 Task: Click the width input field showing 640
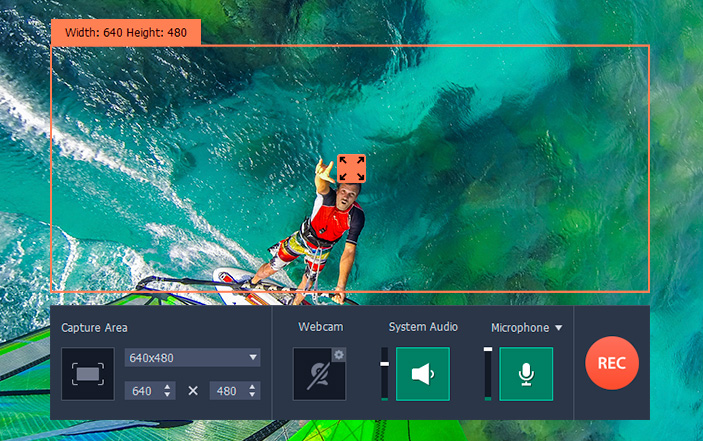tap(150, 391)
